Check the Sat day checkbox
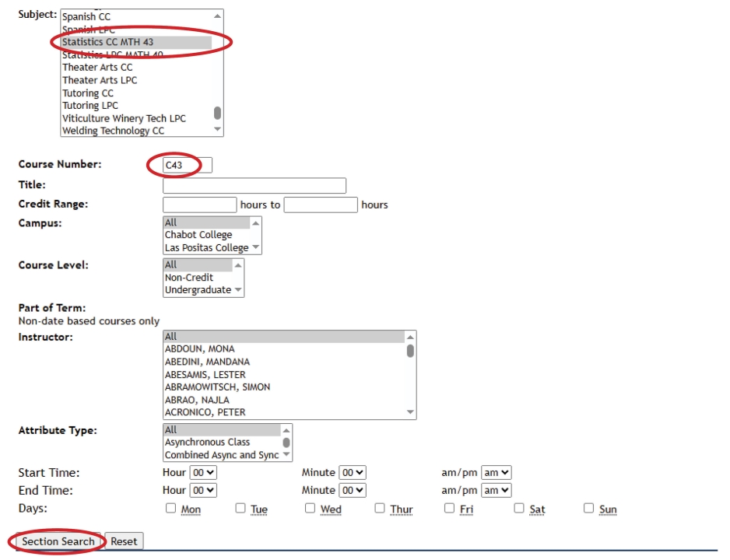Viewport: 730px width, 560px height. (519, 509)
